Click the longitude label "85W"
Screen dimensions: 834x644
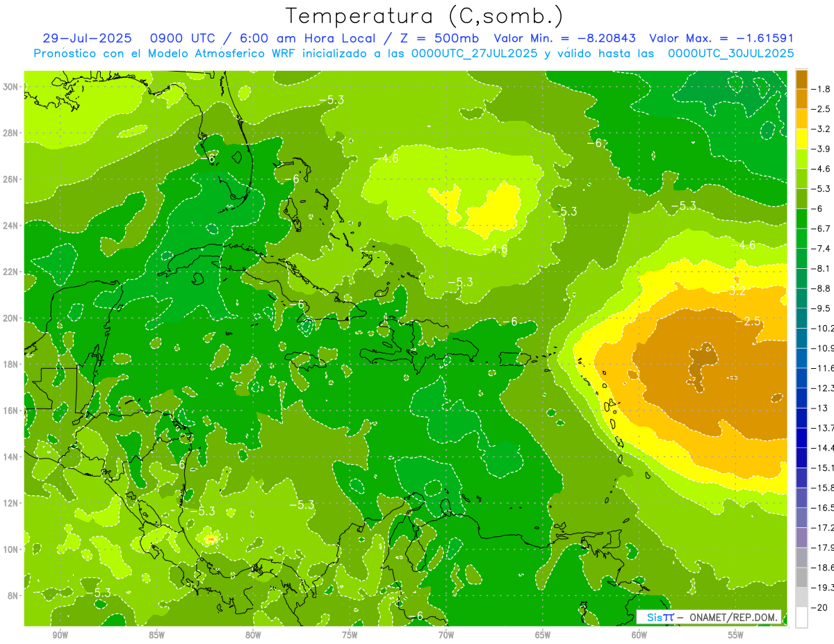(156, 635)
